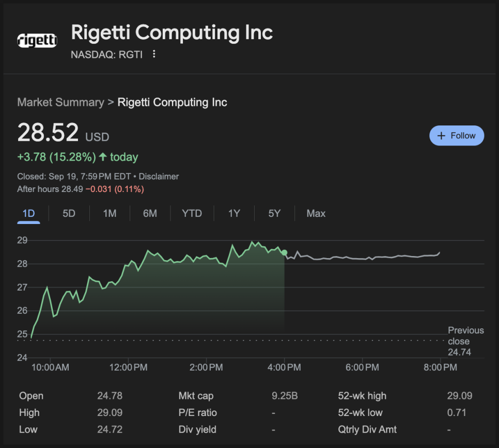Viewport: 499px width, 448px height.
Task: Click the 12:00 PM axis label
Action: [128, 367]
